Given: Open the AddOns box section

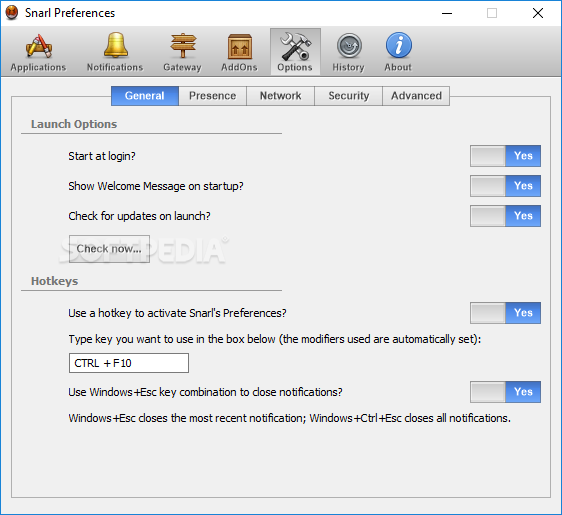Looking at the screenshot, I should (239, 52).
